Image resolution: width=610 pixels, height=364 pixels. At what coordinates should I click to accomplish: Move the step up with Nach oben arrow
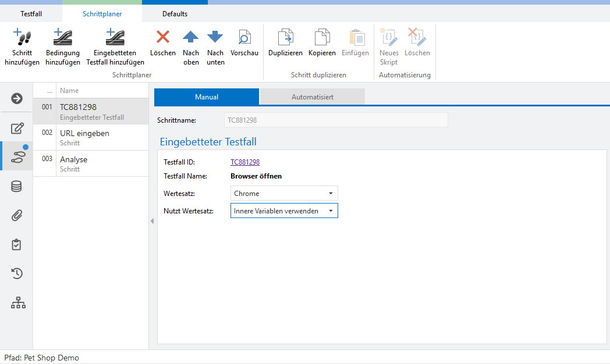pyautogui.click(x=191, y=38)
